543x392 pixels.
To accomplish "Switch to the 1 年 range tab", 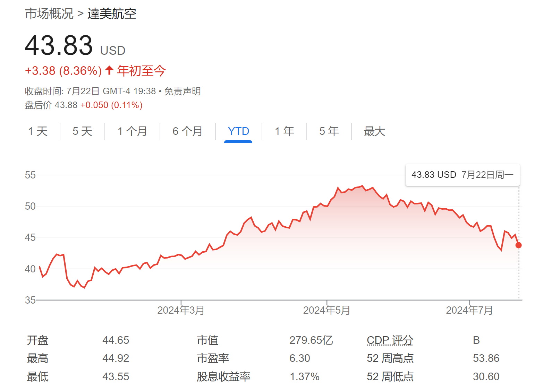I will point(284,131).
